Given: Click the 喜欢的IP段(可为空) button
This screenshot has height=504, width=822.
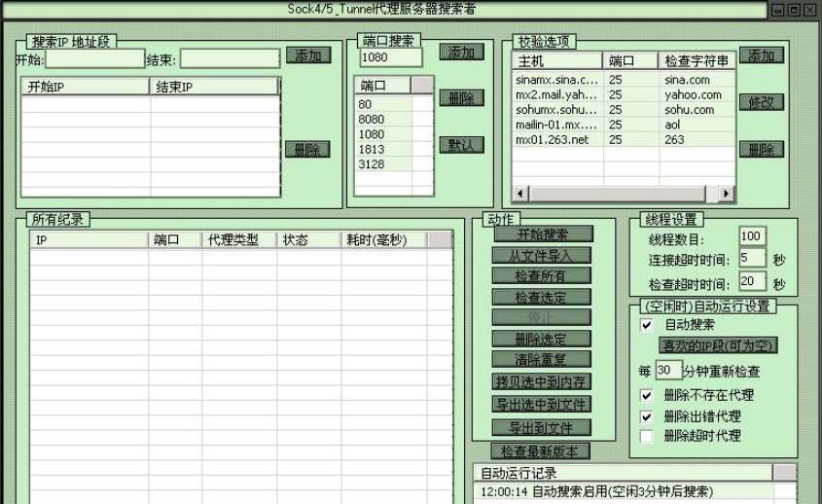Looking at the screenshot, I should [718, 345].
